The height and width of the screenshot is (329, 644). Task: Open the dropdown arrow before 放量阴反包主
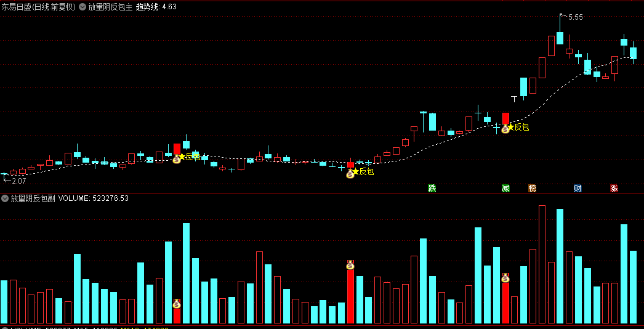point(83,7)
